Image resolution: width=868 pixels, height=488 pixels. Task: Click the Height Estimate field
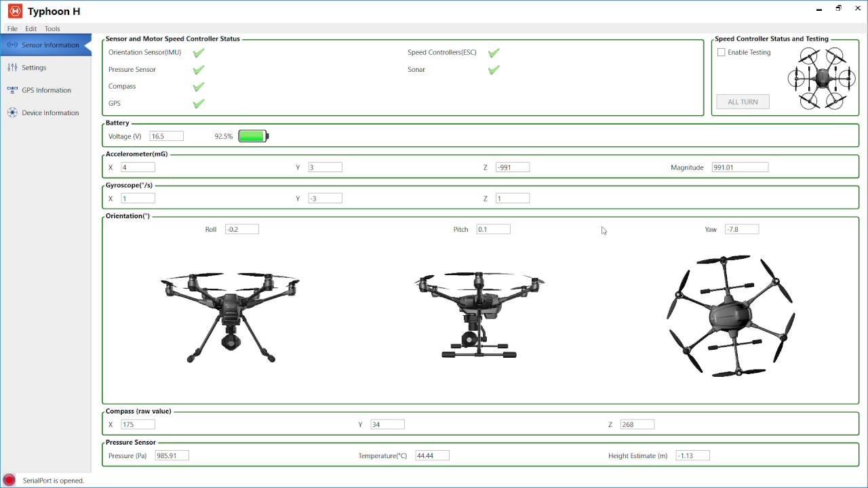click(x=693, y=455)
